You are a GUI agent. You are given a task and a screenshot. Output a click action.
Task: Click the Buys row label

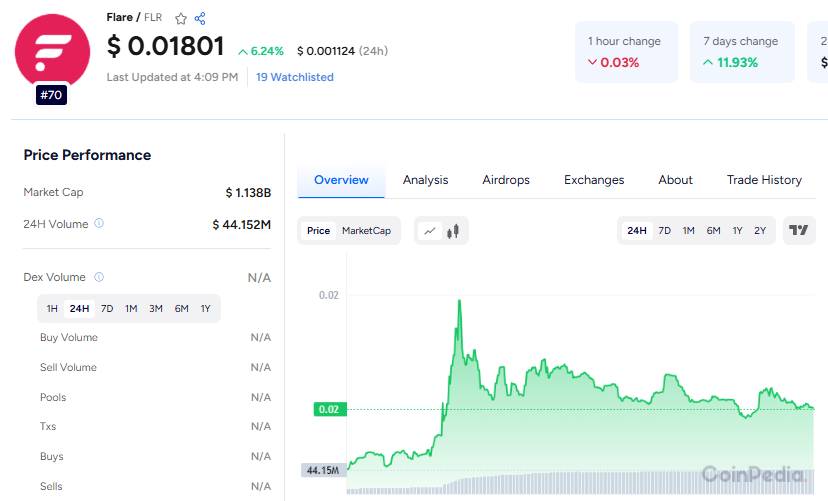[51, 456]
